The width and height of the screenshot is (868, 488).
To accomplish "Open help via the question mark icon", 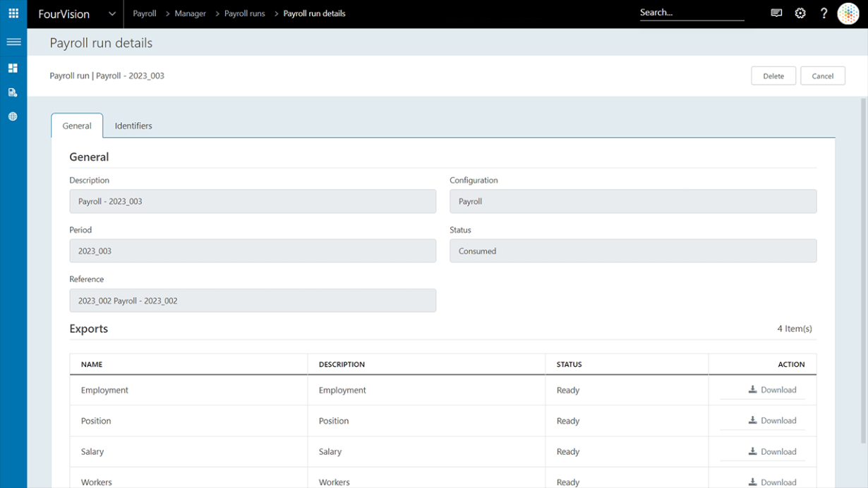I will pyautogui.click(x=823, y=13).
